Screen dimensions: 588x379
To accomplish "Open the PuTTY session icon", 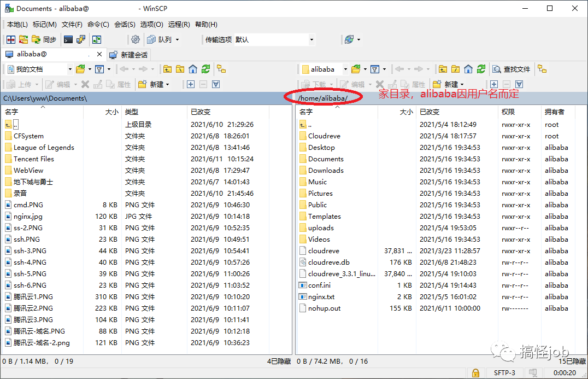I will [x=81, y=39].
